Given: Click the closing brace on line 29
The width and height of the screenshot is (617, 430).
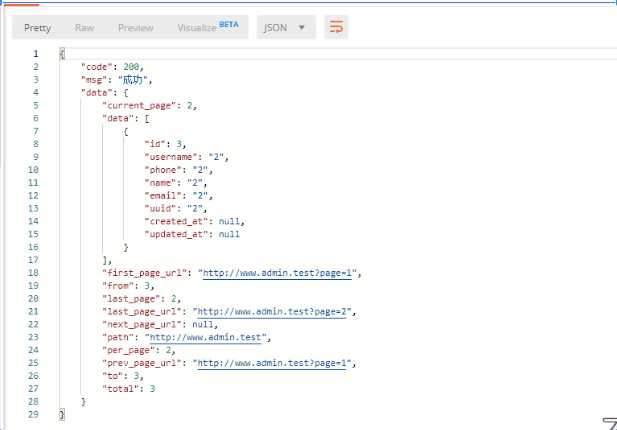Looking at the screenshot, I should (x=62, y=414).
